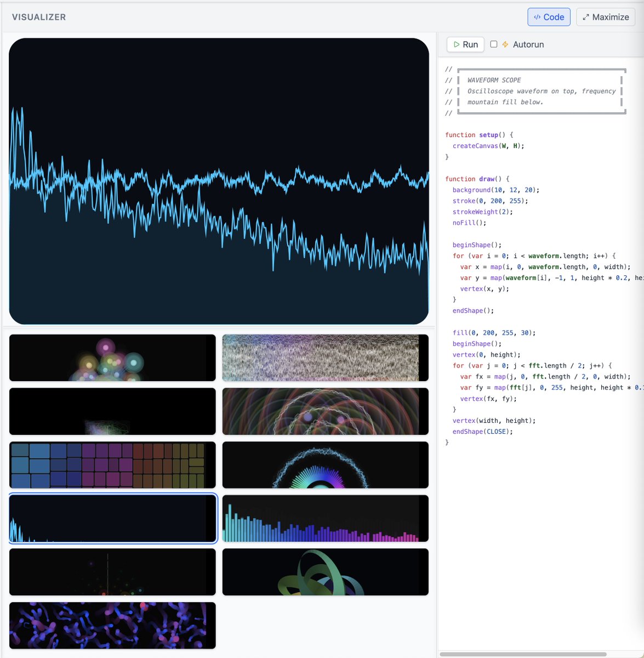
Task: Click the 'mountain fill below.' comment line
Action: click(x=505, y=102)
